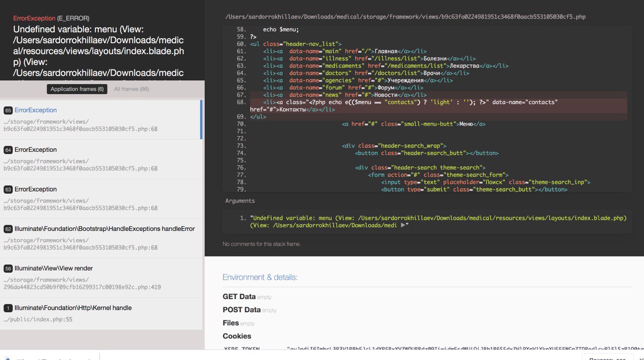Switch to the All frames (66) tab
The image size is (644, 360).
pos(131,89)
